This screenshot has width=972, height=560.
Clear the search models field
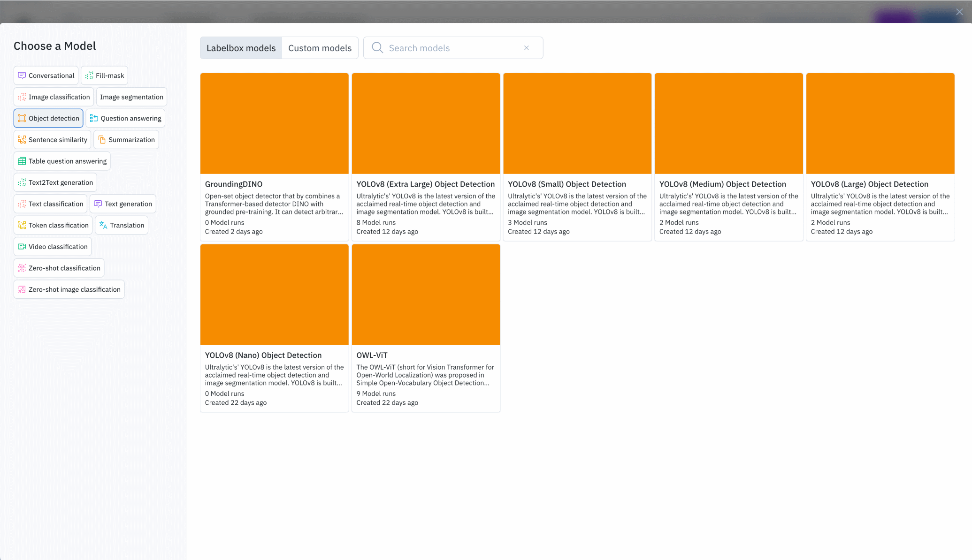527,48
